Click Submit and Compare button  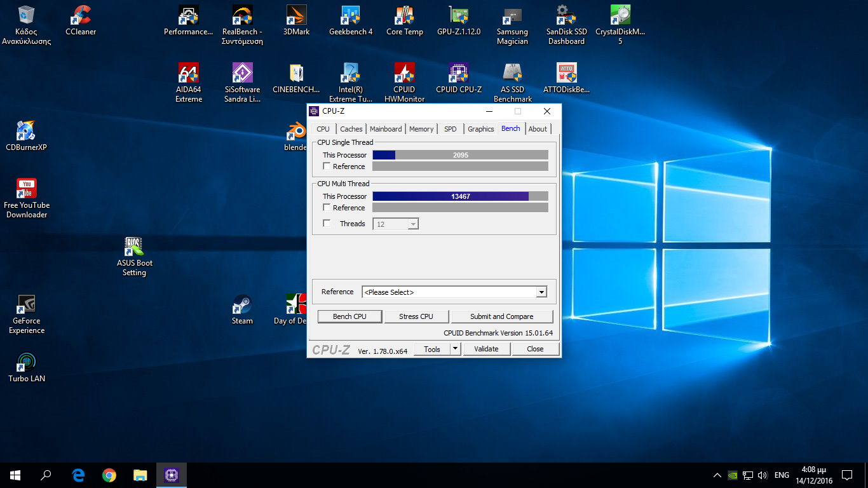[502, 316]
